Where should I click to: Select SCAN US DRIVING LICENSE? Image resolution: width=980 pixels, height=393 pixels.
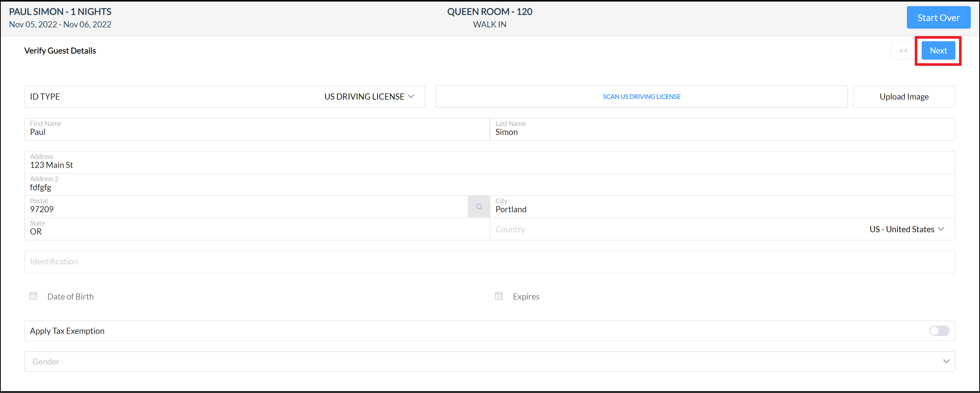(641, 96)
